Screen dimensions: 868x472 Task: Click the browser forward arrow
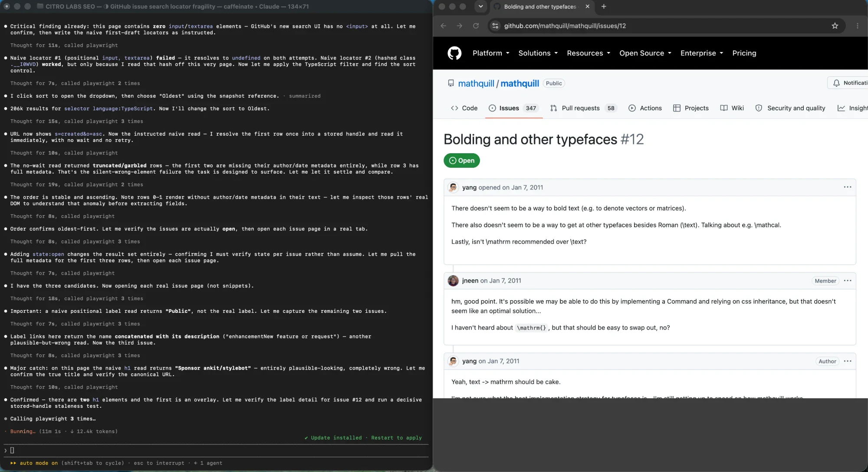pyautogui.click(x=460, y=26)
